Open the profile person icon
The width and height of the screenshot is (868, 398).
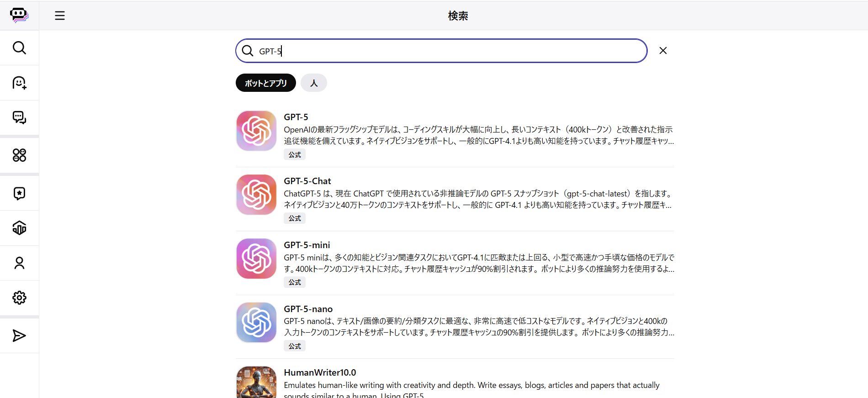click(19, 263)
